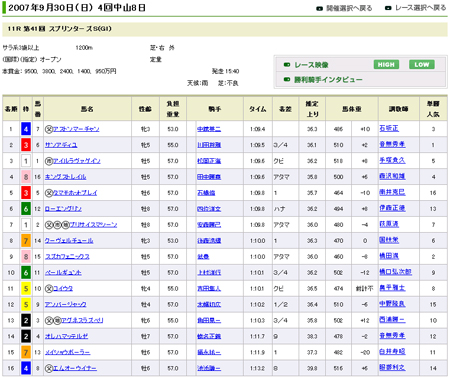Open trainer 服部利之 link

(392, 368)
